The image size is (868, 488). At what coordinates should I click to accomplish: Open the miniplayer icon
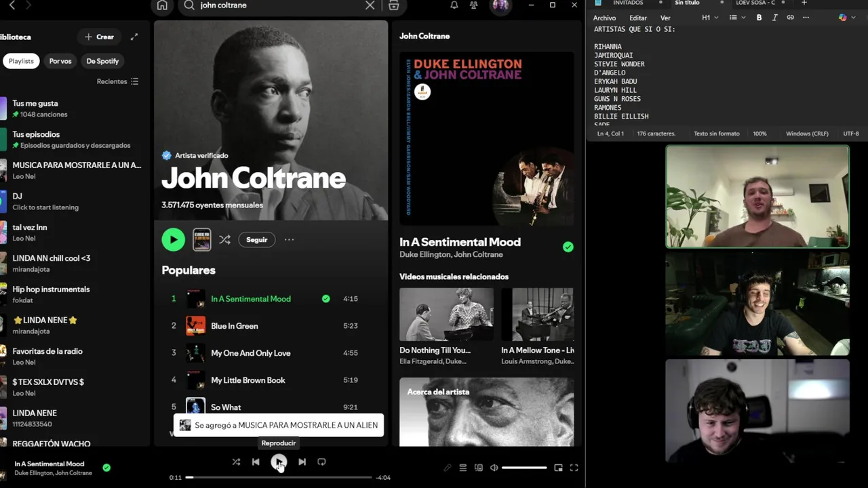click(x=558, y=468)
